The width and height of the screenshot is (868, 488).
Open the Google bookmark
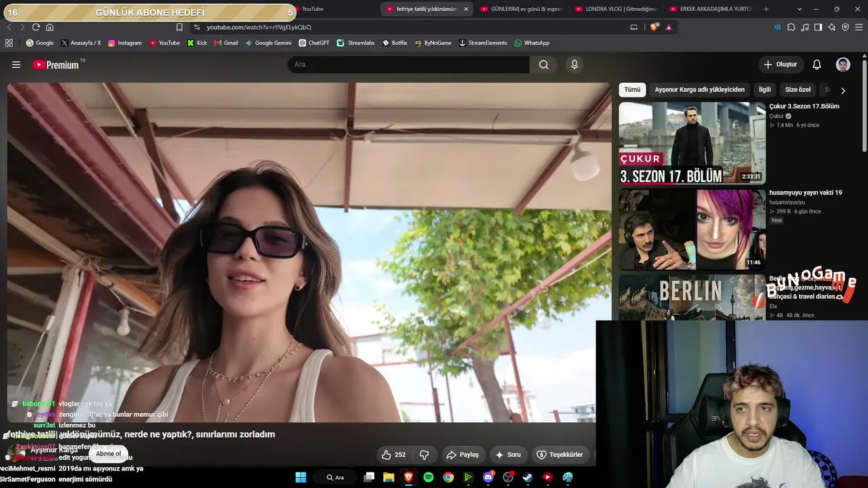pyautogui.click(x=39, y=43)
